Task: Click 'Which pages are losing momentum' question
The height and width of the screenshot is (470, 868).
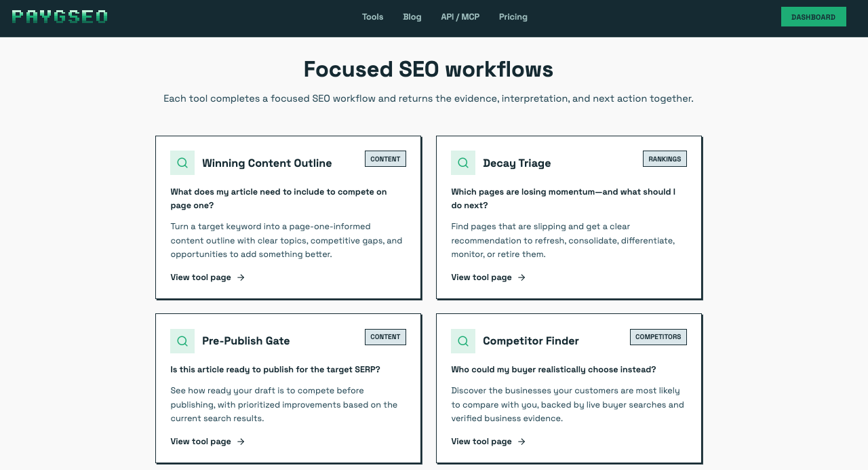Action: (x=564, y=199)
